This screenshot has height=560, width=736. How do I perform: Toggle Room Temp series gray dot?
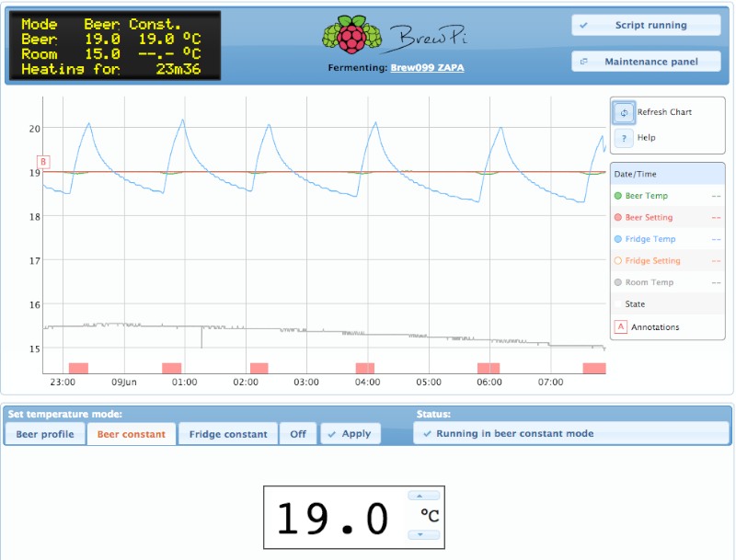point(617,282)
